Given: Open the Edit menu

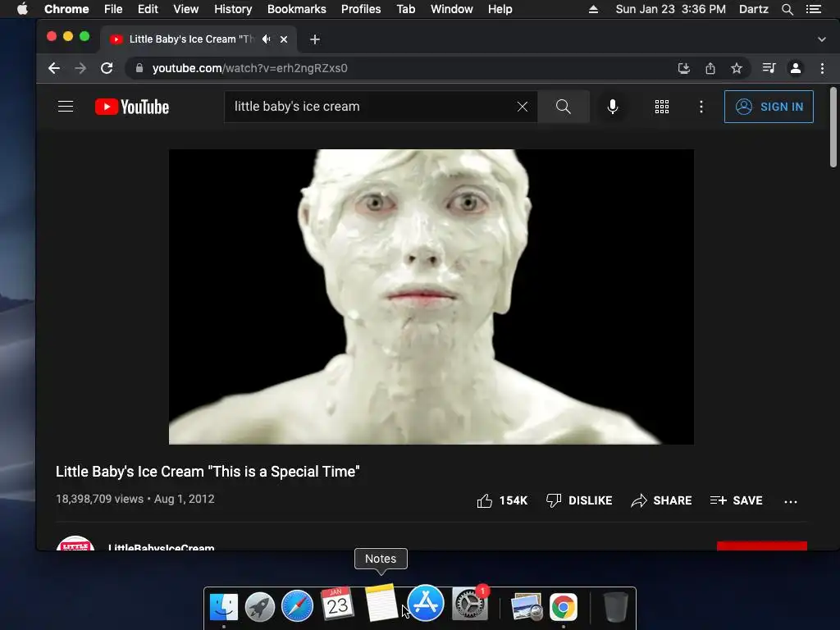Looking at the screenshot, I should [x=148, y=9].
